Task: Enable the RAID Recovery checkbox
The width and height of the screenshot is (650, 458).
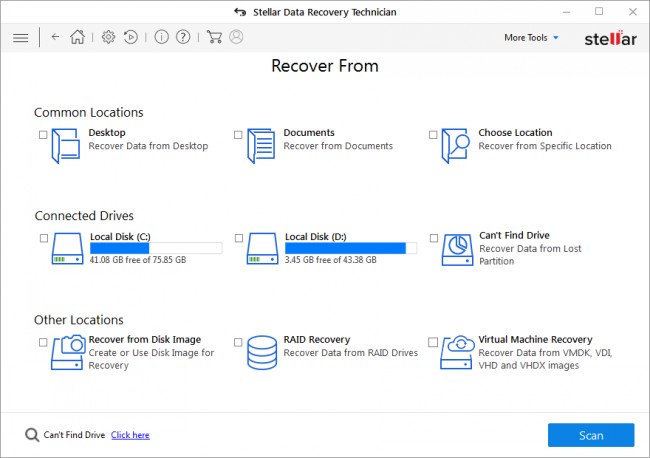Action: 238,342
